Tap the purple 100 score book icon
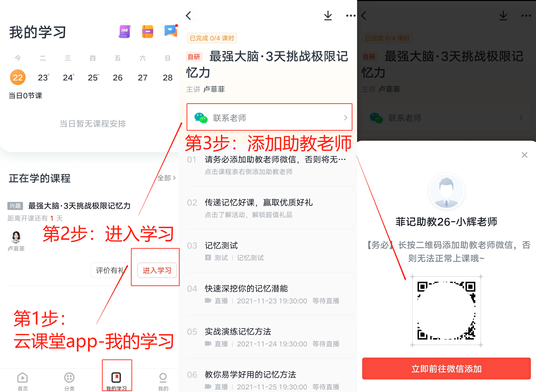Viewport: 536px width, 392px height. [x=125, y=32]
